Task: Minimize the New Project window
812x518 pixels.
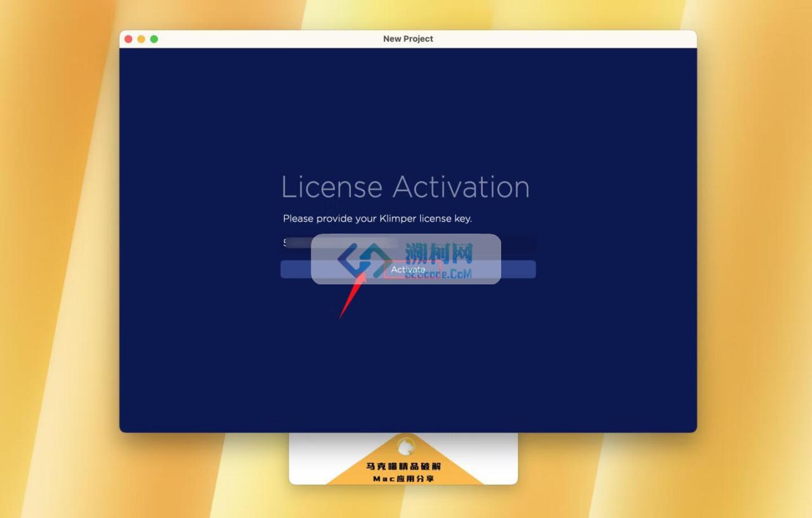Action: coord(141,39)
